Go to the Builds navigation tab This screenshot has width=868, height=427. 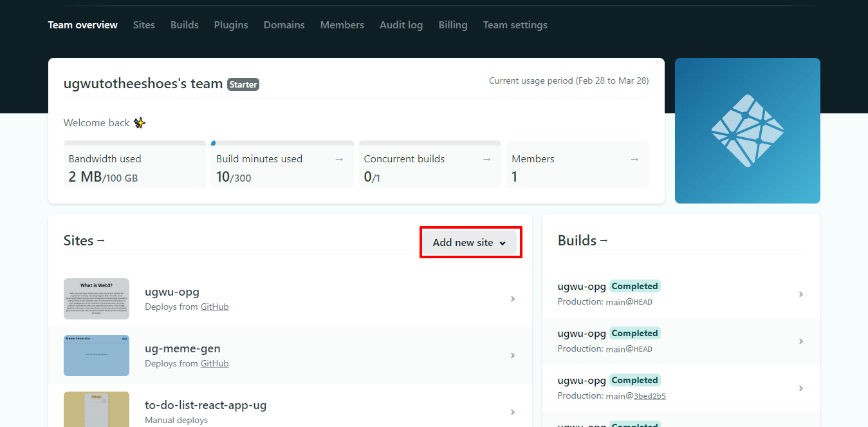[185, 25]
